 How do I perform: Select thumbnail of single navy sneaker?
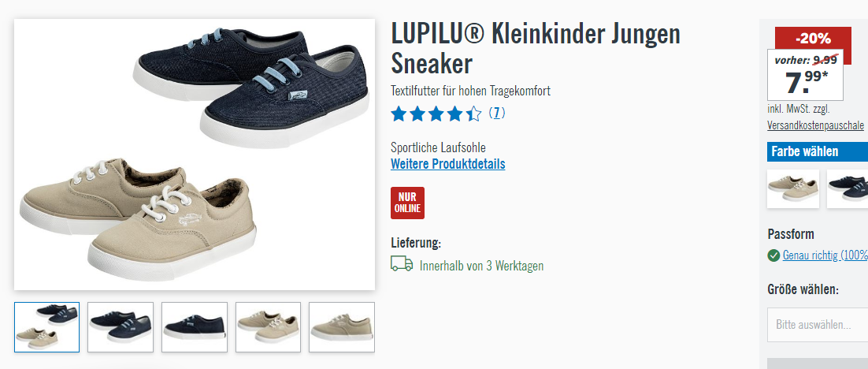195,327
